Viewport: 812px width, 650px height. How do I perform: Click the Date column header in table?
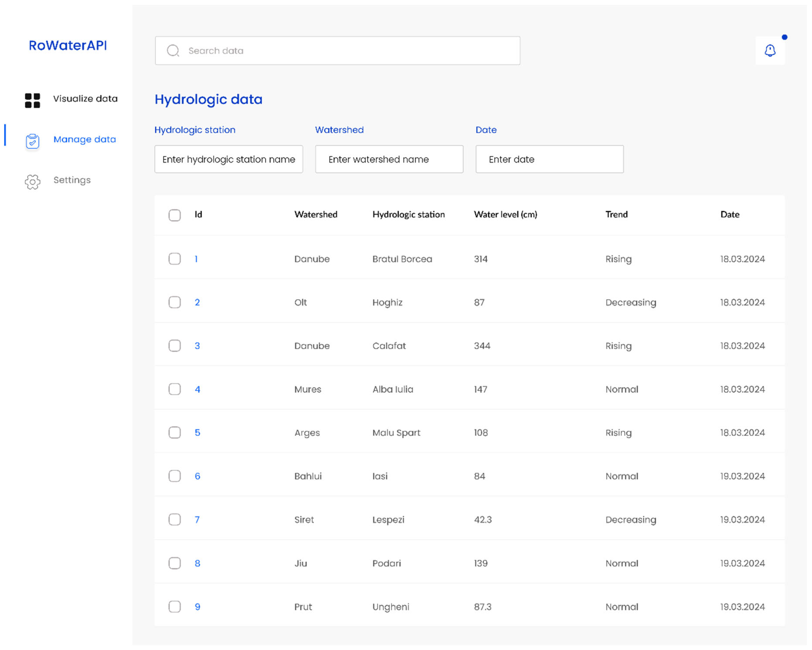(730, 215)
